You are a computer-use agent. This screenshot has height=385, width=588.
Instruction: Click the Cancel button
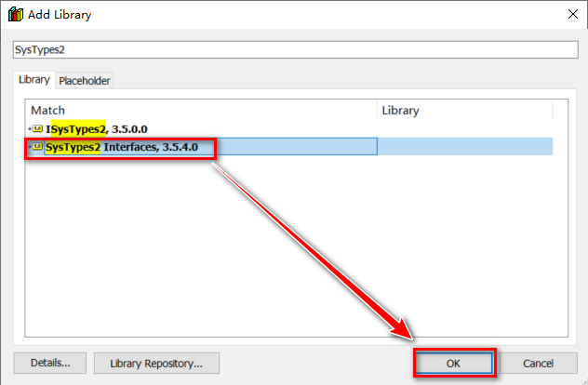coord(538,363)
